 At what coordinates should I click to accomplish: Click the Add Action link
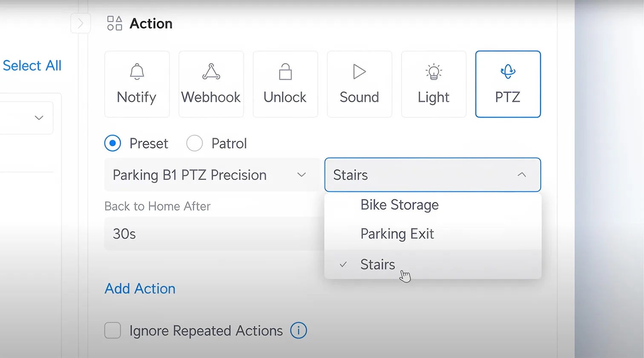tap(140, 289)
